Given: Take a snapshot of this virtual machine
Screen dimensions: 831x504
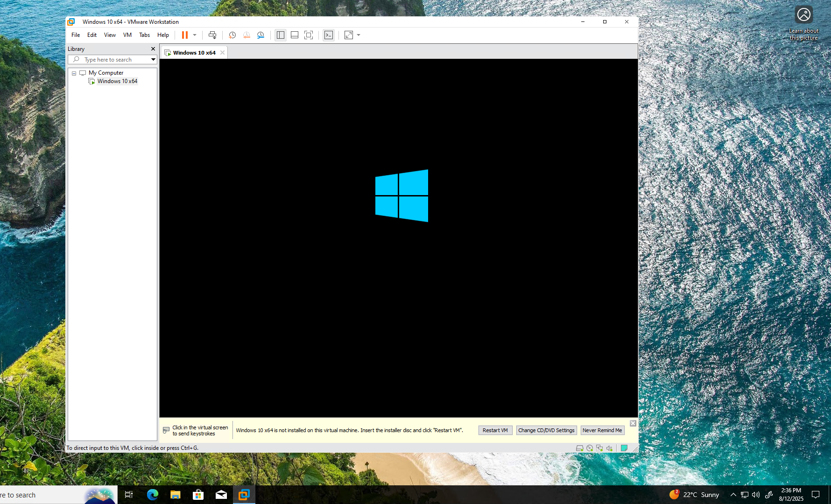Looking at the screenshot, I should (232, 35).
